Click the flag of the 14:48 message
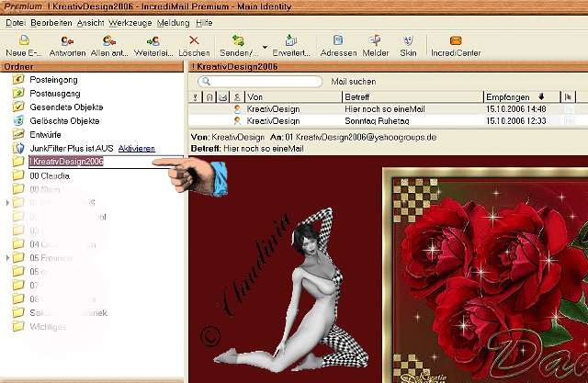This screenshot has height=383, width=588. coord(569,109)
